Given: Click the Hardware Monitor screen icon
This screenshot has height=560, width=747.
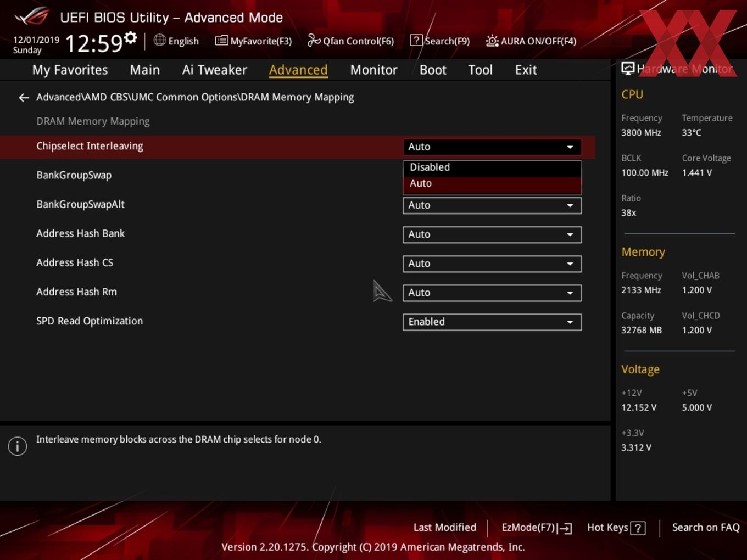Looking at the screenshot, I should [628, 69].
